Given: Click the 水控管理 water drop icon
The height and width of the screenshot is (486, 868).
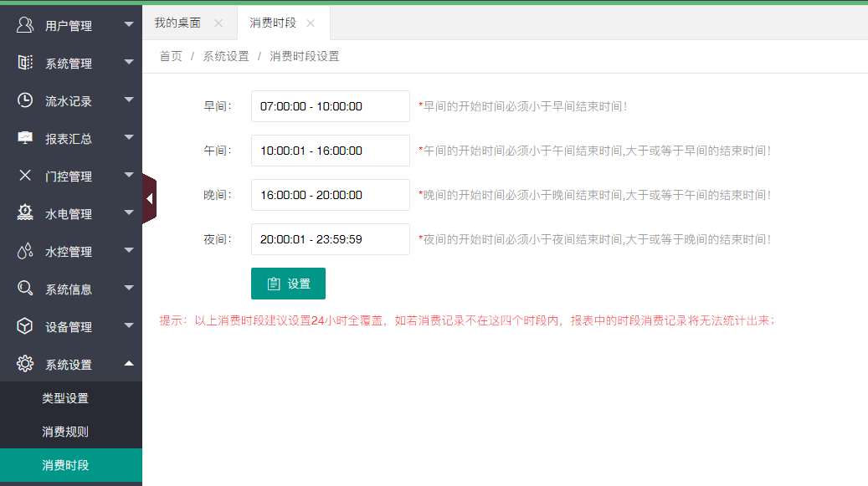Looking at the screenshot, I should pos(25,251).
